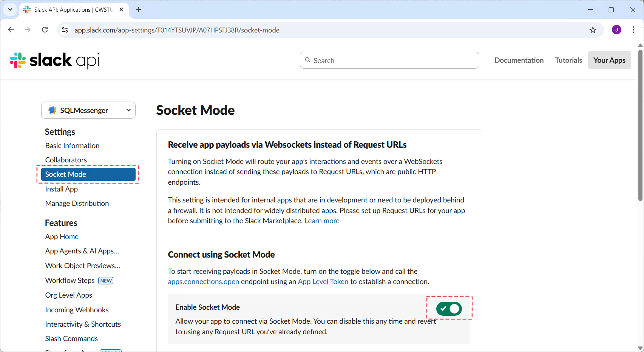Open the Chrome three-dot menu

coord(633,30)
